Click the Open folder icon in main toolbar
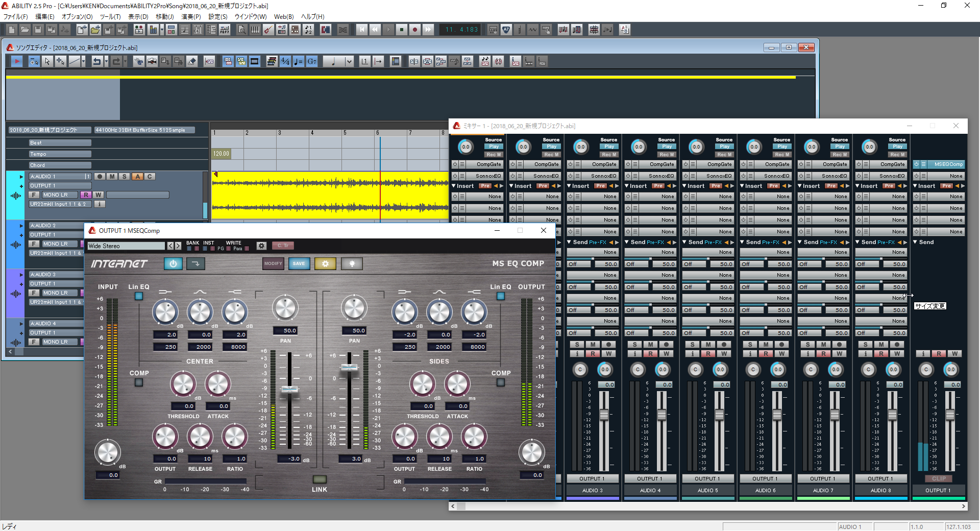Image resolution: width=980 pixels, height=531 pixels. click(24, 30)
